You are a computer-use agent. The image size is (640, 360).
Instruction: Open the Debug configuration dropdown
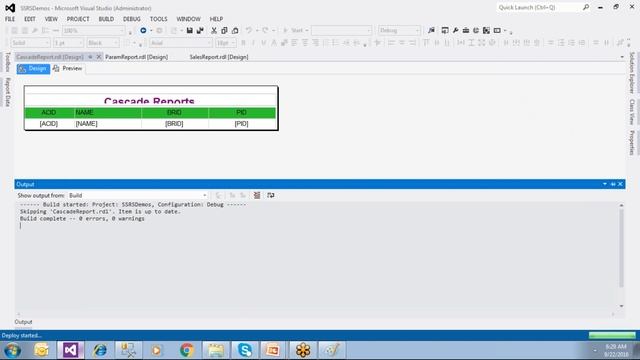(x=399, y=31)
